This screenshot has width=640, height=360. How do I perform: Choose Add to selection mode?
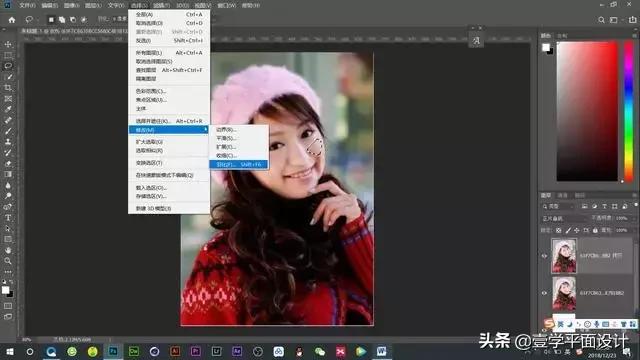point(62,20)
